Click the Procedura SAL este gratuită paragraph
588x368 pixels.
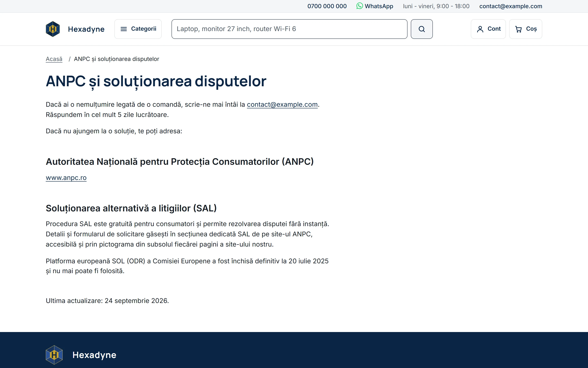[x=187, y=234]
